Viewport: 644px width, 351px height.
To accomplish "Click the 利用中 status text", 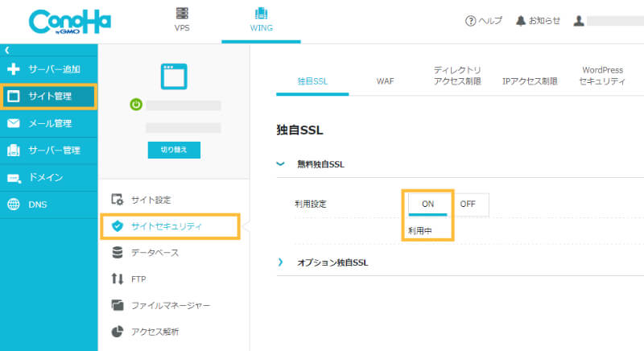I will point(419,231).
